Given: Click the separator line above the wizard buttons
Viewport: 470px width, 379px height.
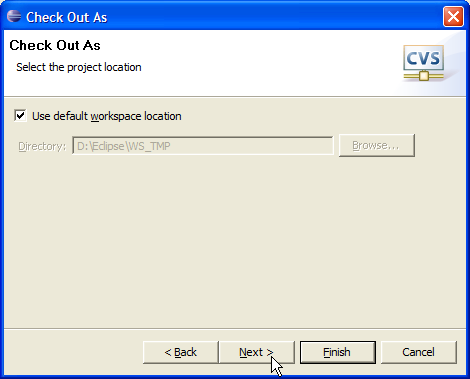Looking at the screenshot, I should 235,329.
